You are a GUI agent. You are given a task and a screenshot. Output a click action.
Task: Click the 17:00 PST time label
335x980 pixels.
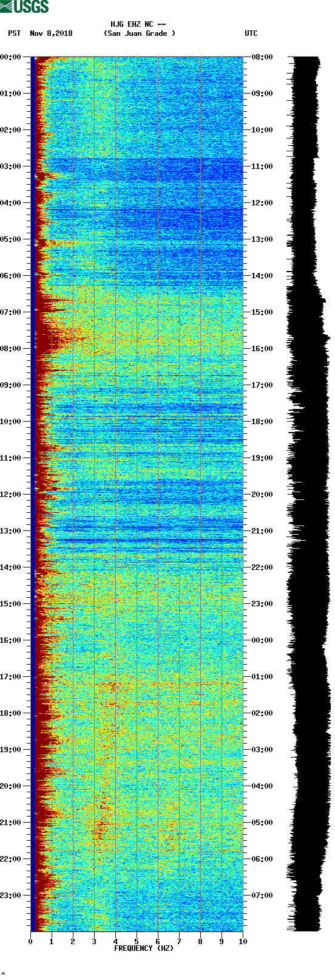(x=11, y=677)
